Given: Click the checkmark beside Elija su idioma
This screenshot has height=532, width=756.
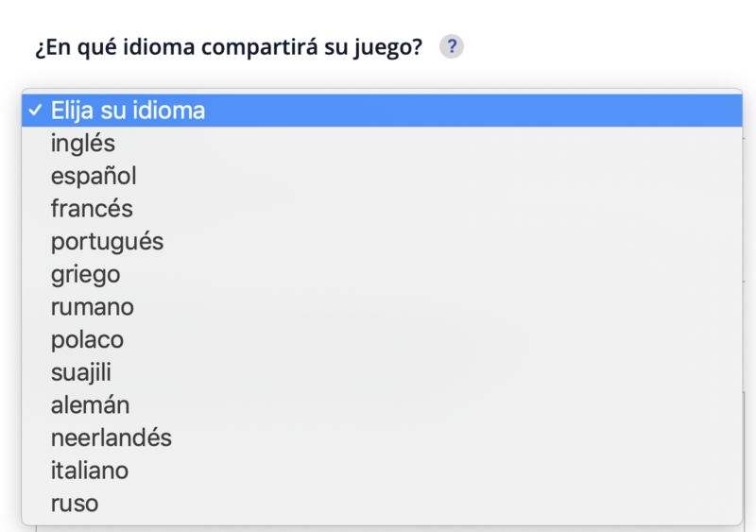Looking at the screenshot, I should pyautogui.click(x=35, y=111).
